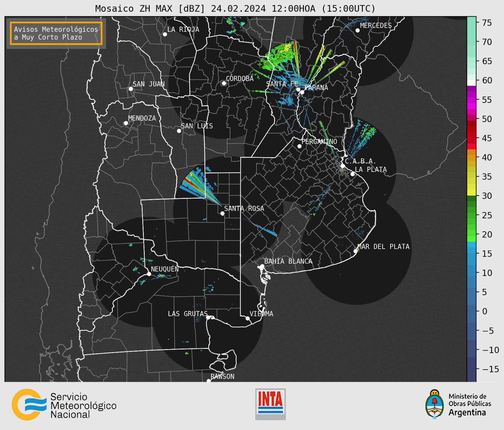Click the Avisos Meteorológicos a Muy Corto Plazo box
504x430 pixels.
(x=56, y=33)
